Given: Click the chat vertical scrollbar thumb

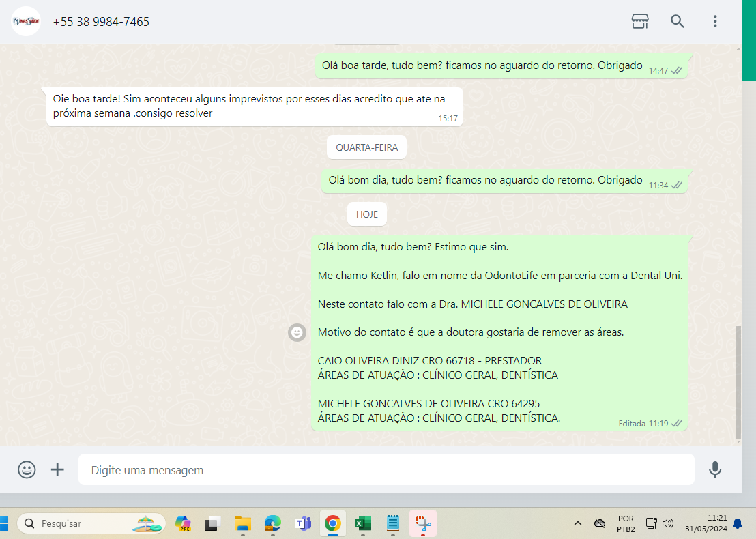Looking at the screenshot, I should tap(738, 381).
